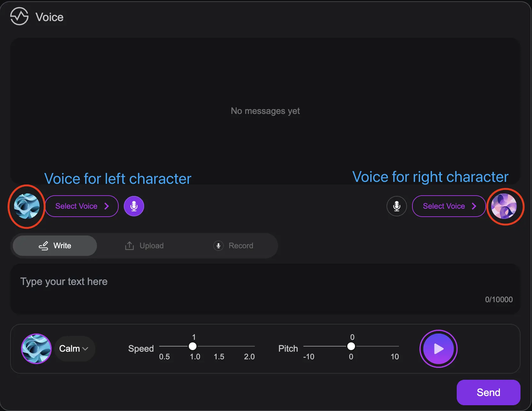Click the left character blue avatar
Screen dimensions: 532x411
[x=27, y=206]
